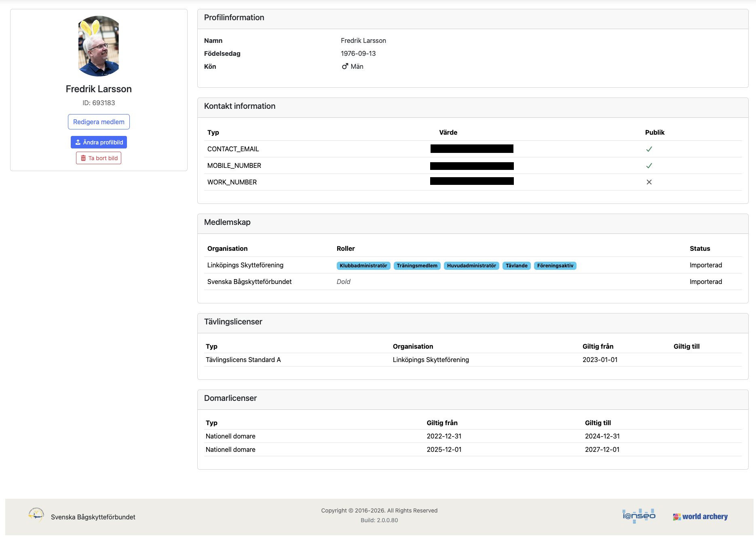
Task: Click the Föreningsaktiv role badge
Action: (x=555, y=266)
